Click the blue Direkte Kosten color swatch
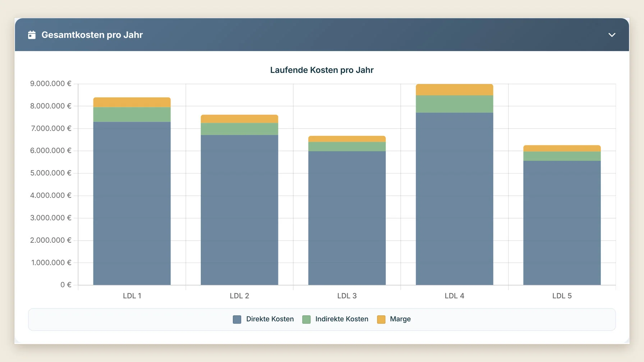The height and width of the screenshot is (362, 644). click(x=237, y=319)
